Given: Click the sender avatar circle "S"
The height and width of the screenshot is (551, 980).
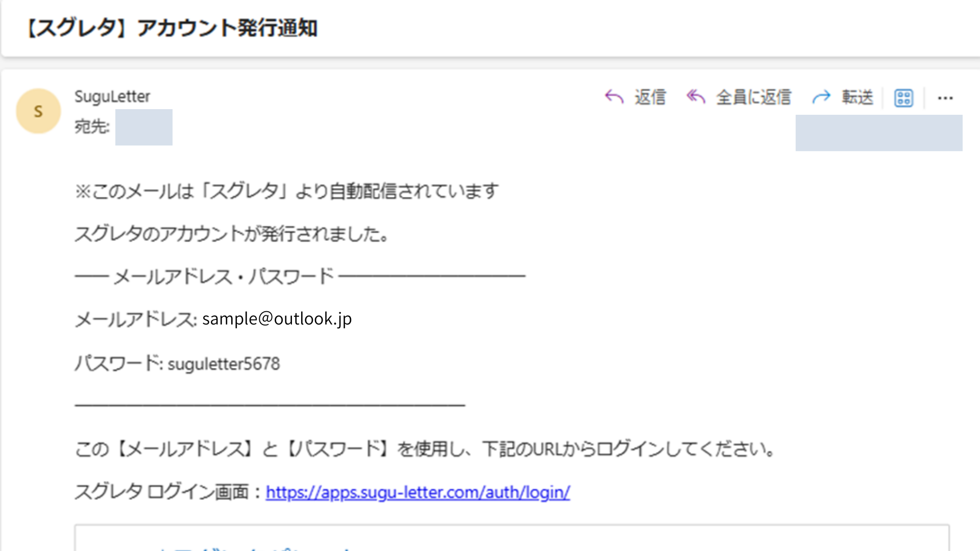Looking at the screenshot, I should click(38, 111).
